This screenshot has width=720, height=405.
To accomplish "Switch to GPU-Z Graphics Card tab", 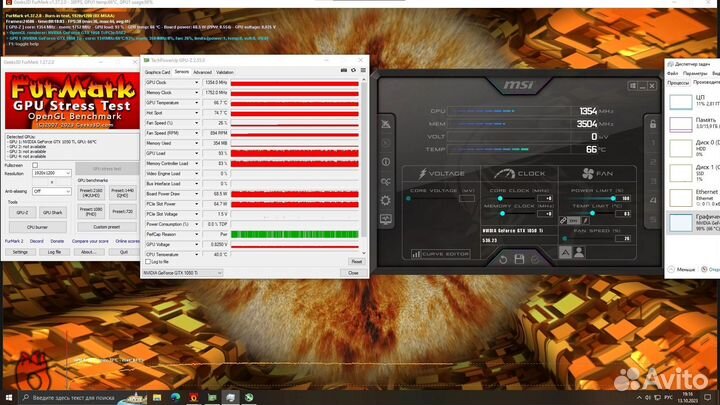I will click(158, 72).
